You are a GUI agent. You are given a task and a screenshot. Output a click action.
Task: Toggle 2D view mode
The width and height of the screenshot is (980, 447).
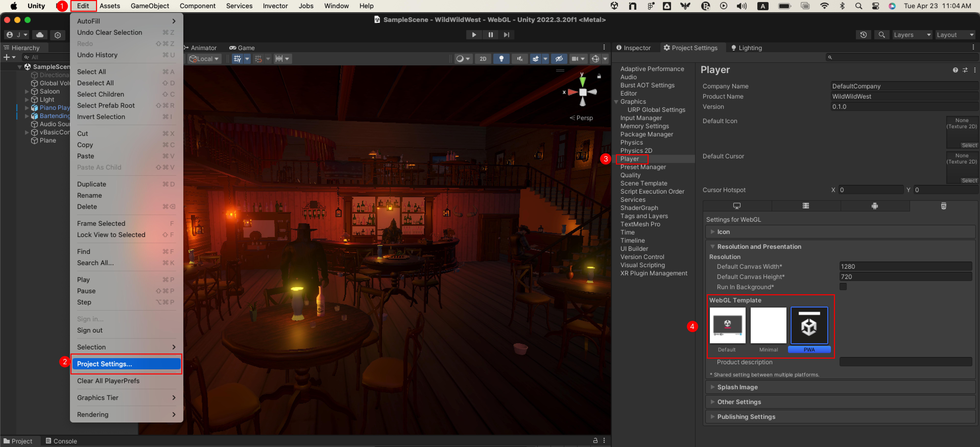pos(483,59)
